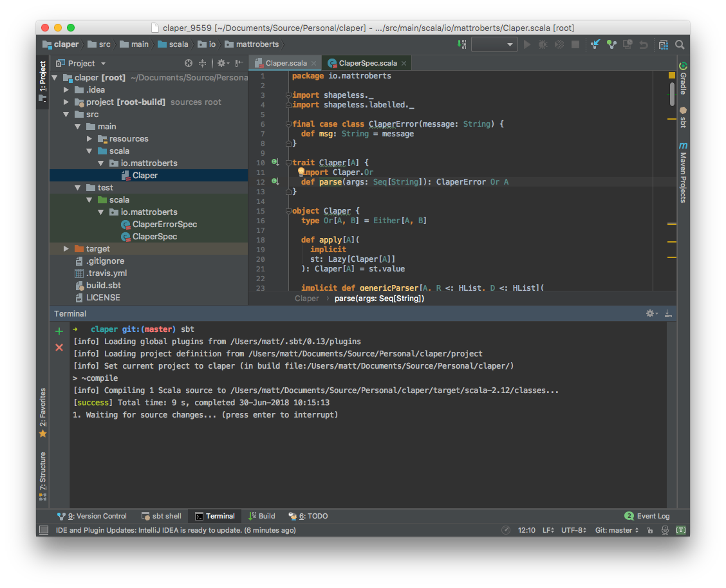Click the gutter implementation marker on line 10
This screenshot has height=588, width=726.
[x=275, y=162]
